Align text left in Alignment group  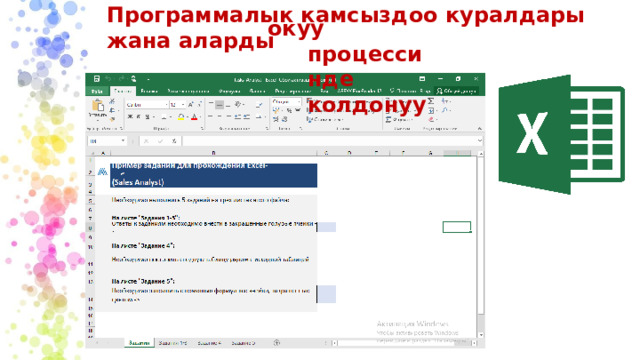click(x=211, y=117)
